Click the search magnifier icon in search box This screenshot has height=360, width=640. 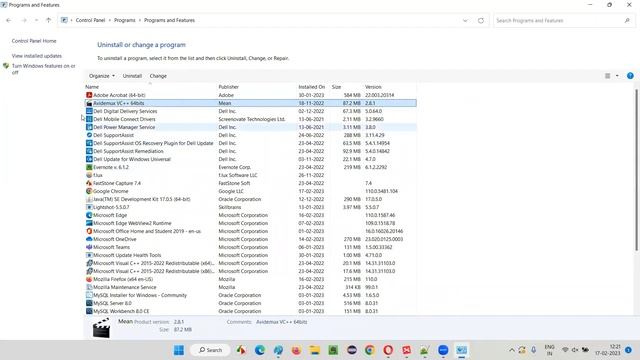(x=627, y=20)
